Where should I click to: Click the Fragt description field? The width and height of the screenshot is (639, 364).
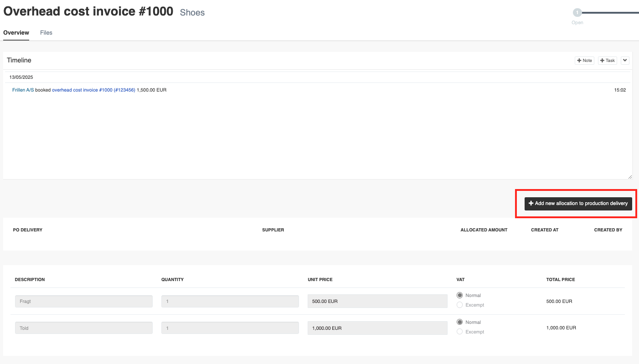pos(83,302)
